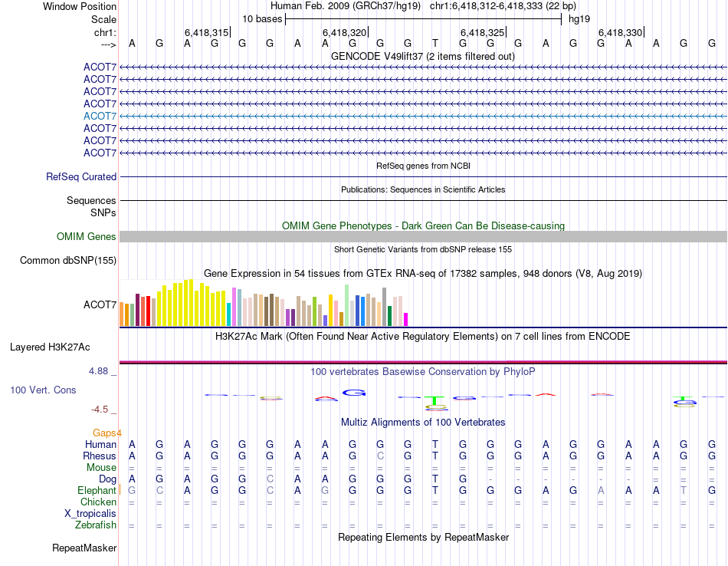Click the OMIM Genes track label
Screen dimensions: 728x566
point(86,236)
